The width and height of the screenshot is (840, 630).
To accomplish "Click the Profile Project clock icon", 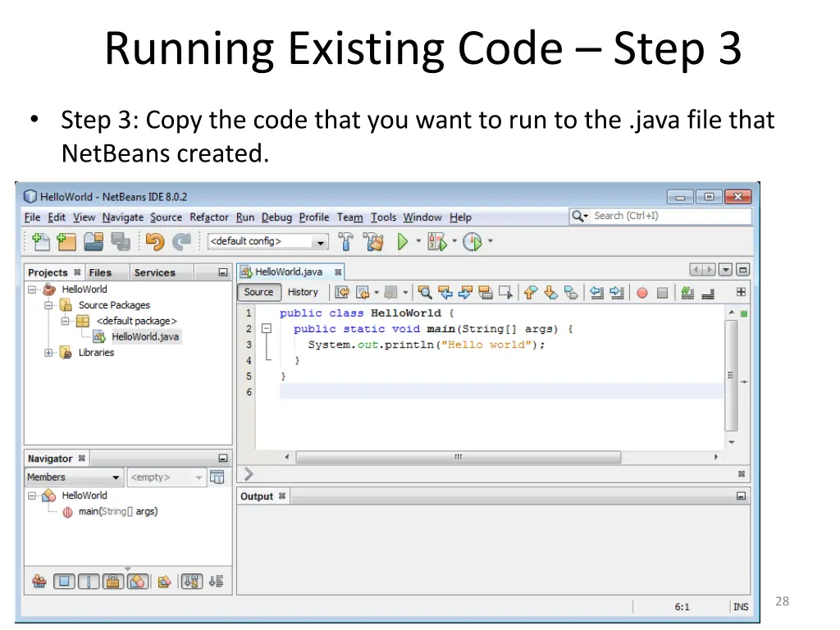I will (x=472, y=242).
